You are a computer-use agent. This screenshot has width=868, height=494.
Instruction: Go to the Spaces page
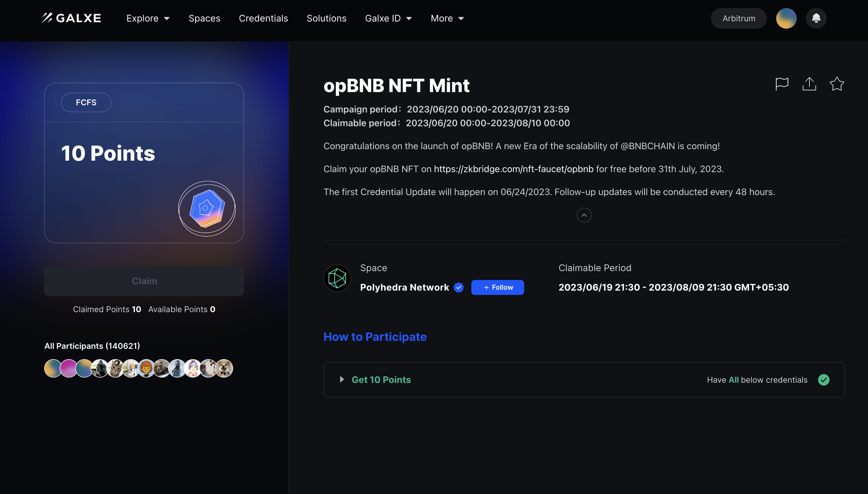click(204, 18)
